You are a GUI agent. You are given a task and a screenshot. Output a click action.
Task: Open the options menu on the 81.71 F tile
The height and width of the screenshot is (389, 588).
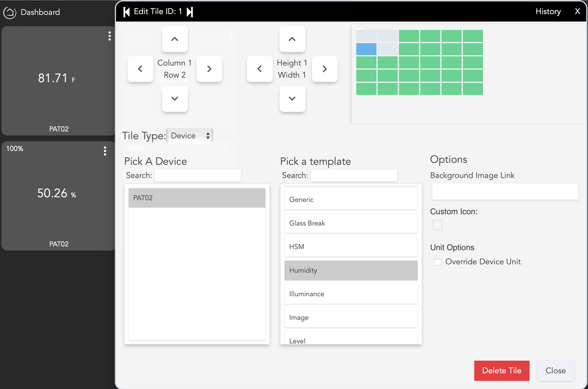coord(110,36)
